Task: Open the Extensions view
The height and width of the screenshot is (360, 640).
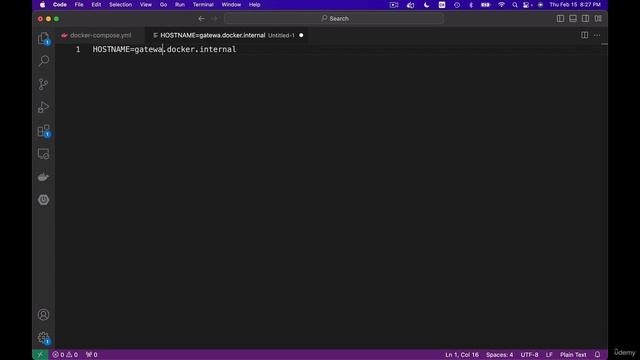Action: (x=43, y=131)
